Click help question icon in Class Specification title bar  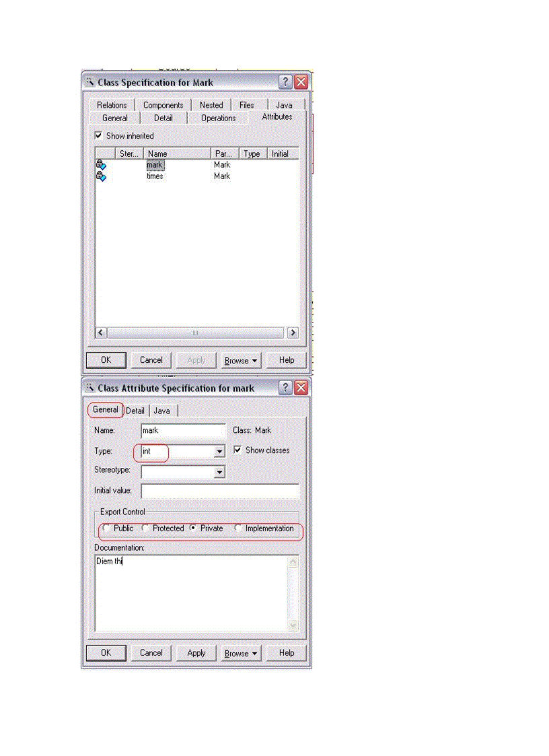pyautogui.click(x=285, y=82)
